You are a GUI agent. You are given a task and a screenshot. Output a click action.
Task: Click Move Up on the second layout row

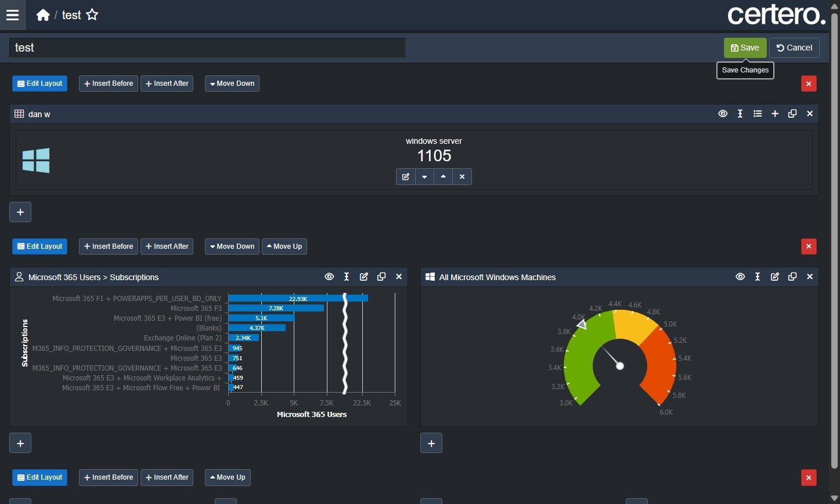(284, 246)
